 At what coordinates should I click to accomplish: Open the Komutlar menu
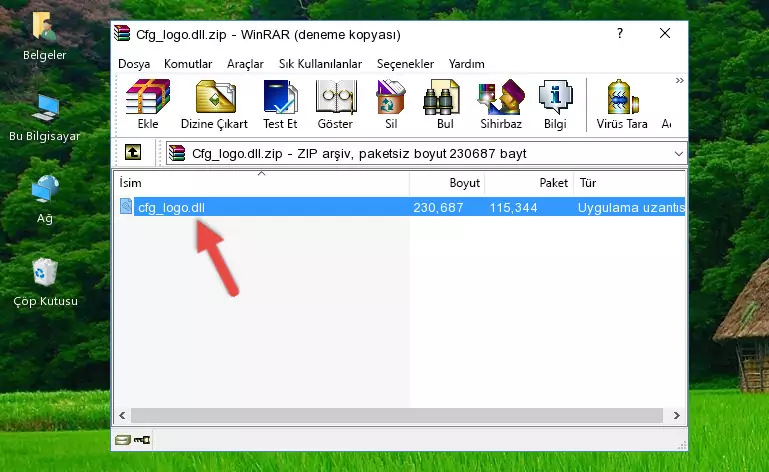tap(188, 64)
